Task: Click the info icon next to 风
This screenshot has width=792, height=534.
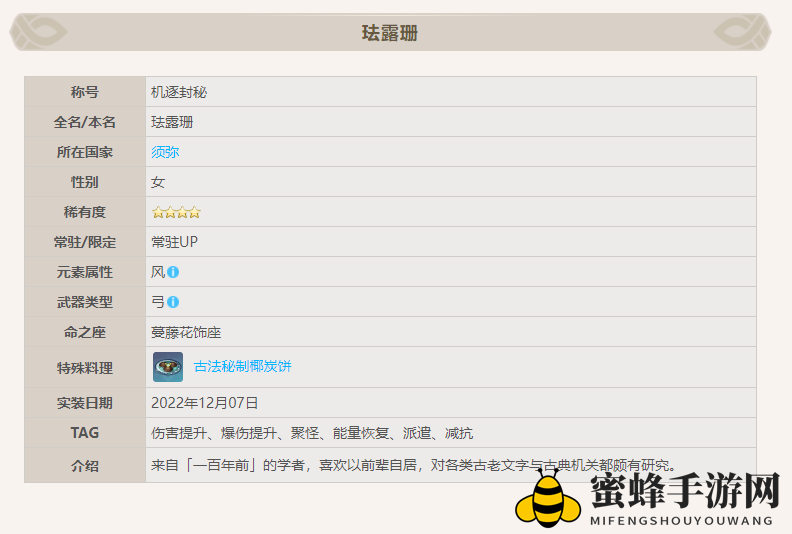Action: [x=173, y=272]
